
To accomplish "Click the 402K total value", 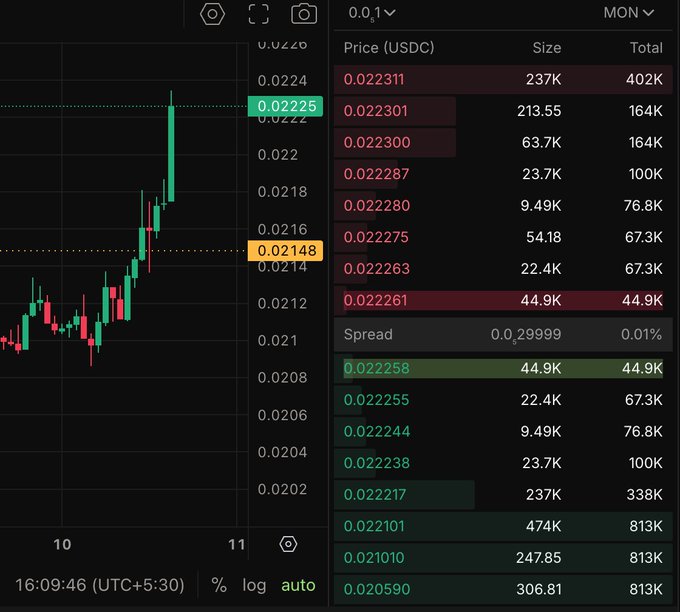I will [x=644, y=79].
